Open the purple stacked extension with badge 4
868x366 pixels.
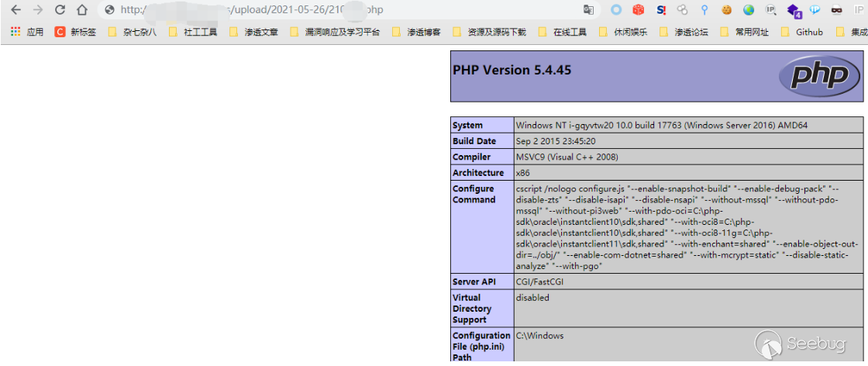coord(794,11)
